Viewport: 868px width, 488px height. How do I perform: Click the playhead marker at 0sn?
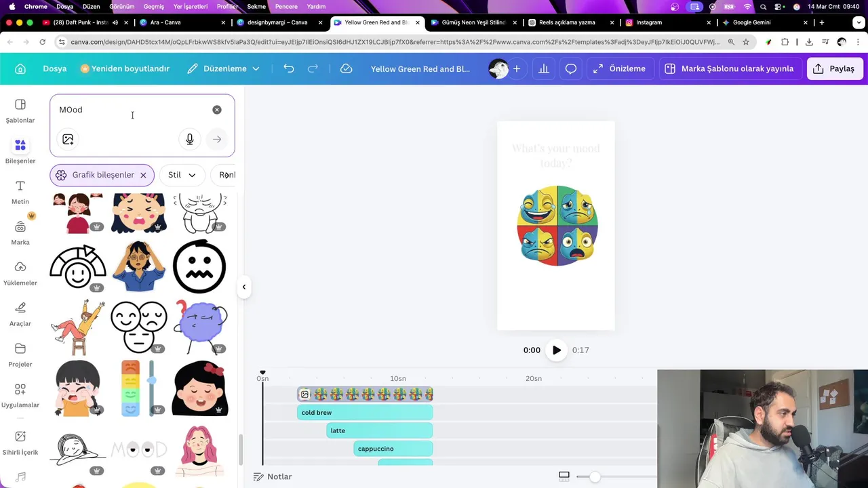coord(262,373)
